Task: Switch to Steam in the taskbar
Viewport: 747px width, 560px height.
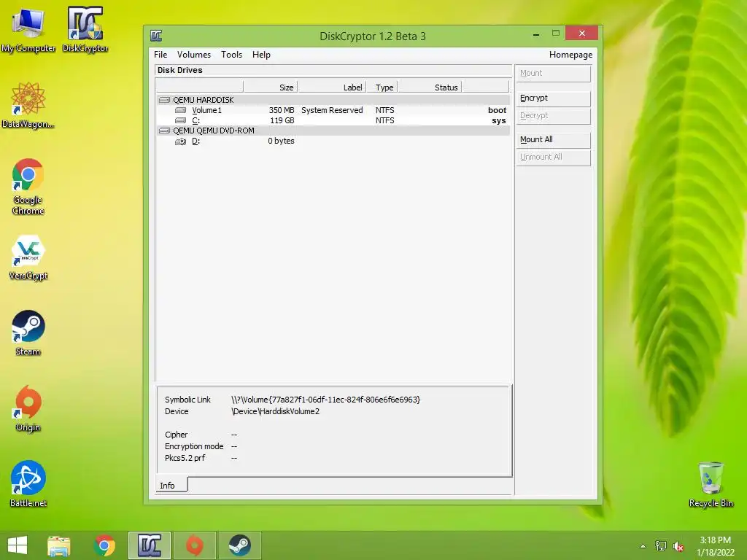Action: click(239, 545)
